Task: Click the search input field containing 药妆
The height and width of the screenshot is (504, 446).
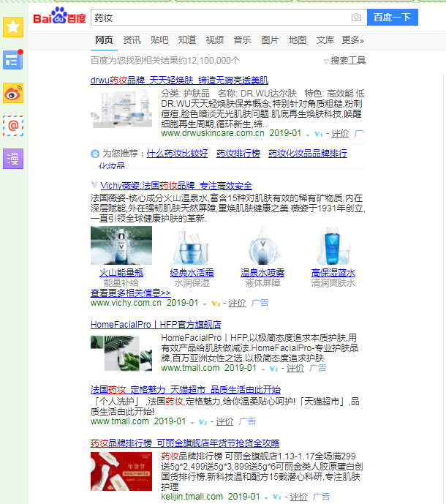Action: [x=219, y=17]
